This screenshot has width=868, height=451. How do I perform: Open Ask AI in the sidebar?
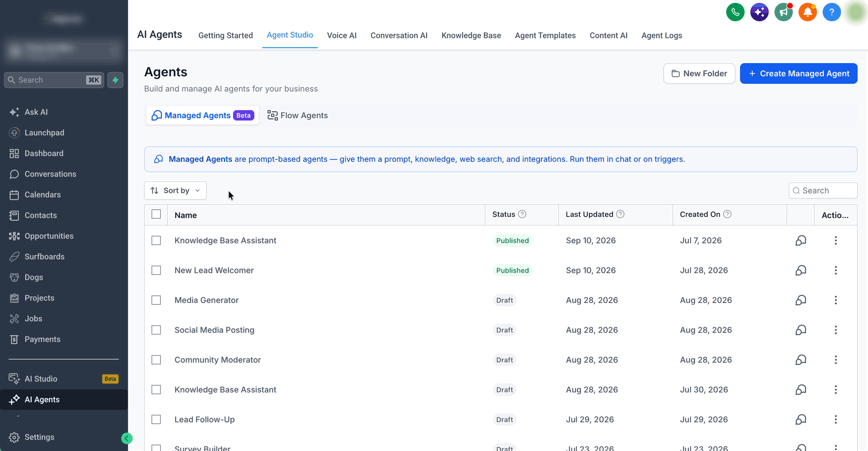(x=64, y=112)
